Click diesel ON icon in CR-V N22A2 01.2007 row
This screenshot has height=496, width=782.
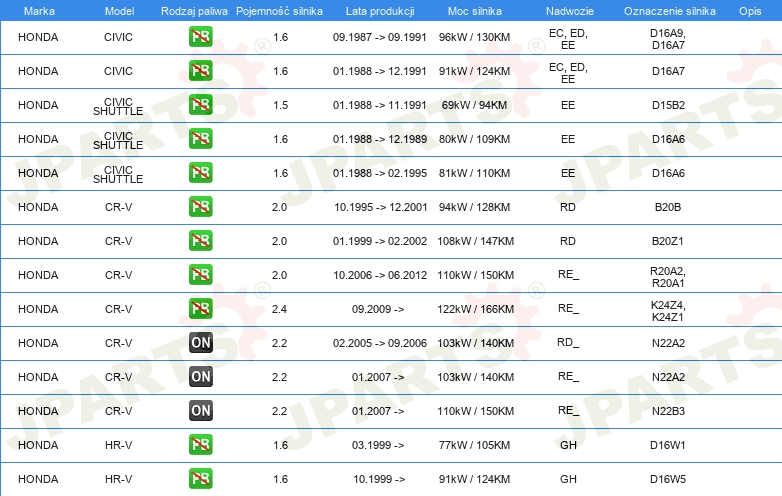point(200,376)
